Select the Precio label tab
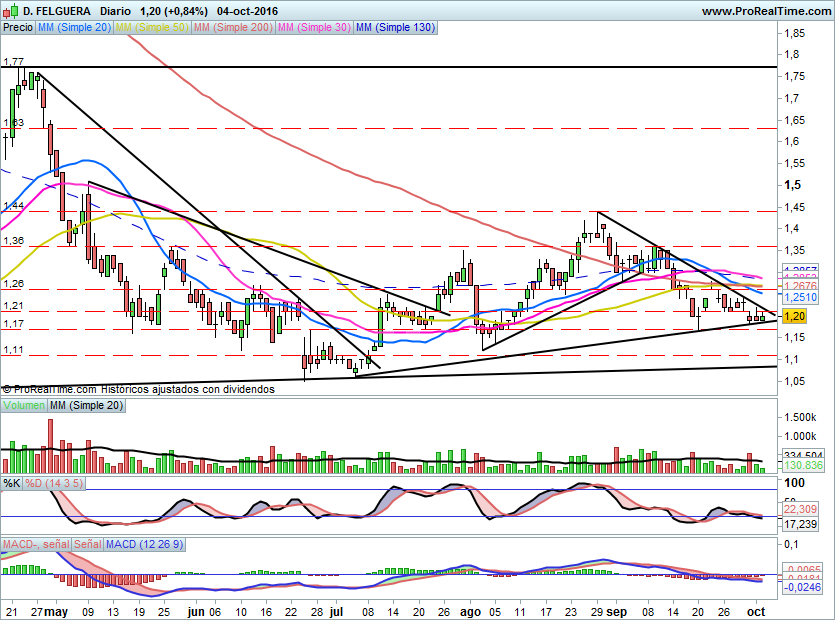The image size is (835, 620). coord(17,28)
